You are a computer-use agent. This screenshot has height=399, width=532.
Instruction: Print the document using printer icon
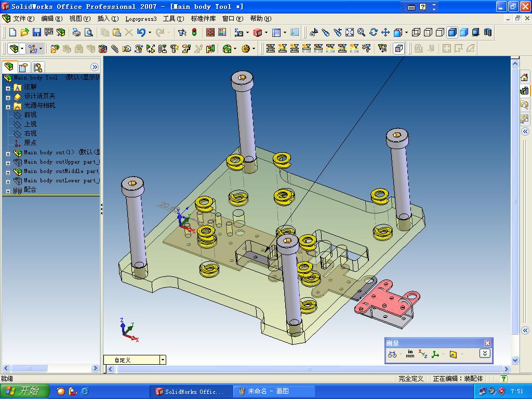[x=77, y=32]
